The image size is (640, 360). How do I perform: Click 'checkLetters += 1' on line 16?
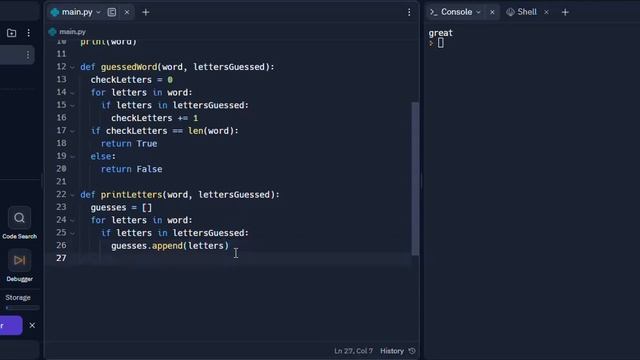coord(154,118)
